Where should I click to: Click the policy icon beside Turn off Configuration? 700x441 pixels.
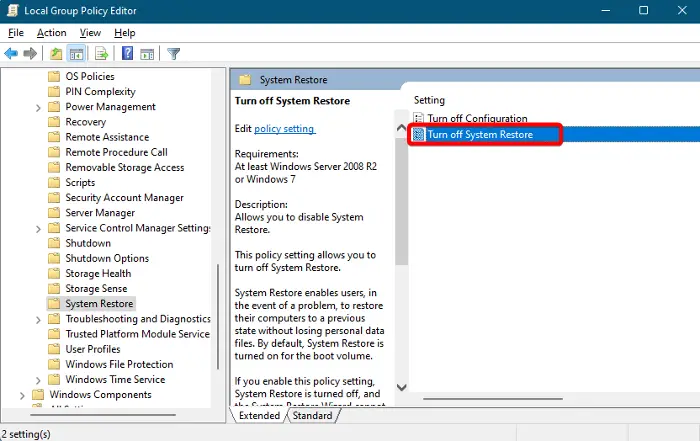coord(418,118)
